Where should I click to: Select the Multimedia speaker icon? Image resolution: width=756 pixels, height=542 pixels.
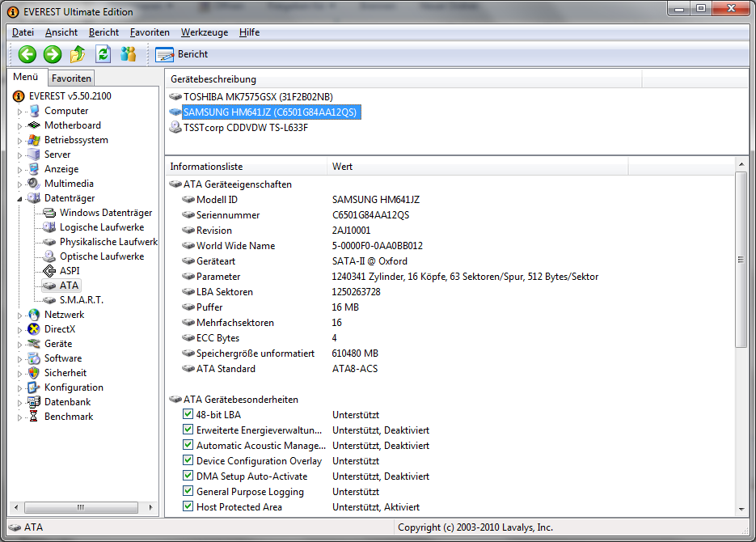34,184
